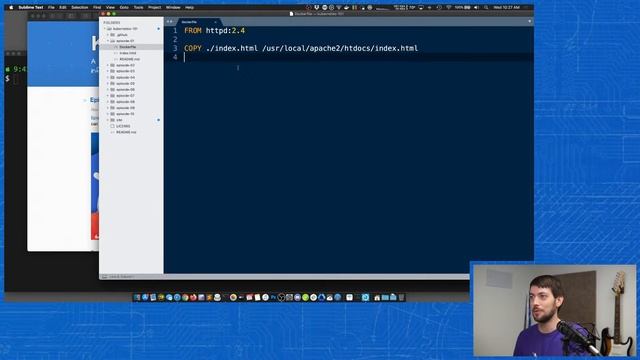Screen dimensions: 640x360
Task: Open the Project menu
Action: 154,7
